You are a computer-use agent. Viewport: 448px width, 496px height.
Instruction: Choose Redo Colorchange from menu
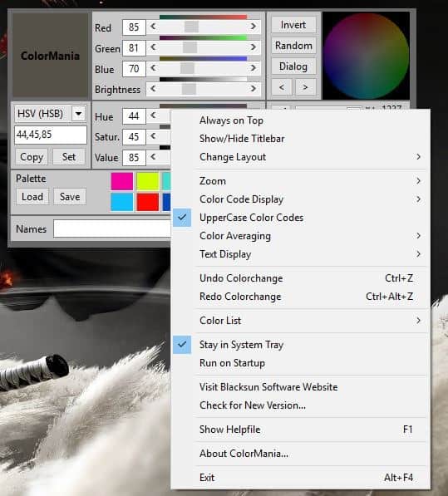[300, 297]
